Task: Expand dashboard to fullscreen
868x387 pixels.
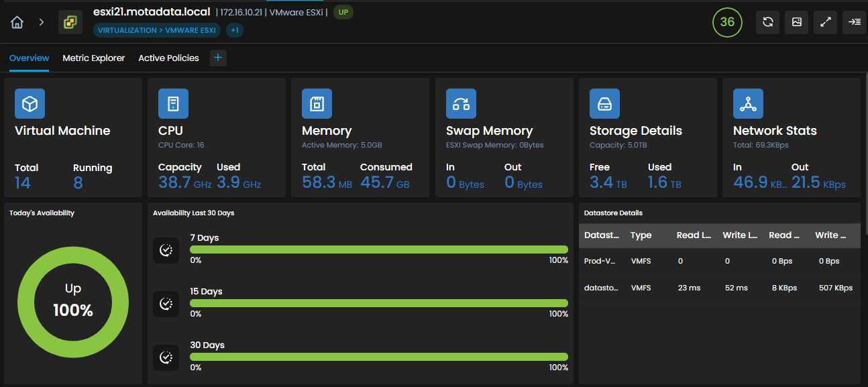Action: (x=826, y=22)
